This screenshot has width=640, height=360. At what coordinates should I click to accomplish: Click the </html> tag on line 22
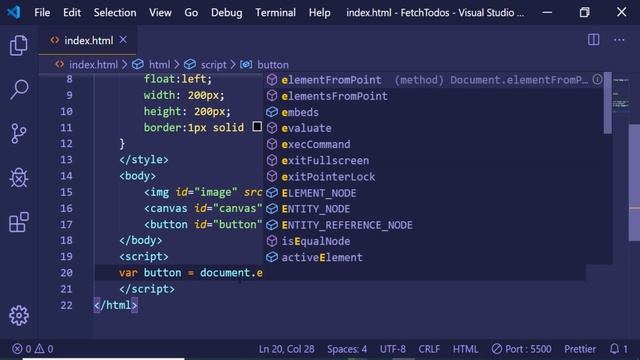point(116,305)
